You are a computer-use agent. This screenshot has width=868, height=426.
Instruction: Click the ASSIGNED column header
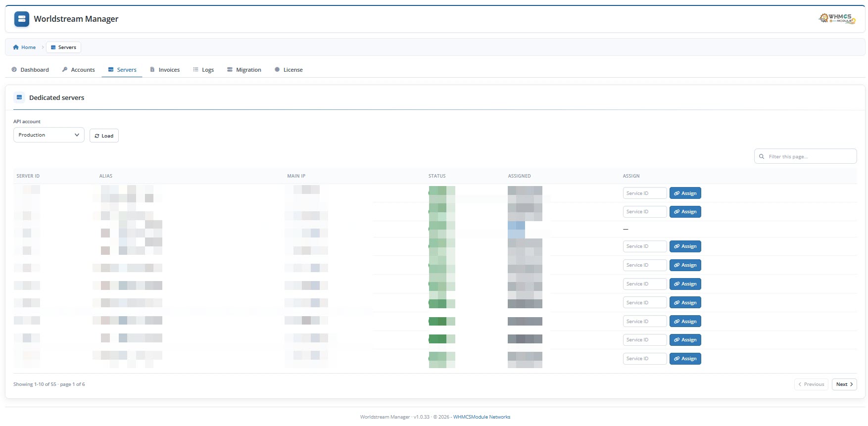pyautogui.click(x=520, y=176)
